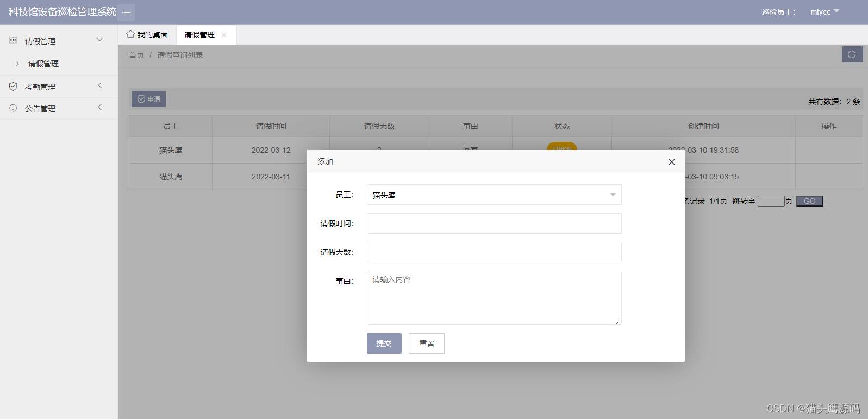Click the 事由 text area
868x419 pixels.
click(x=494, y=297)
